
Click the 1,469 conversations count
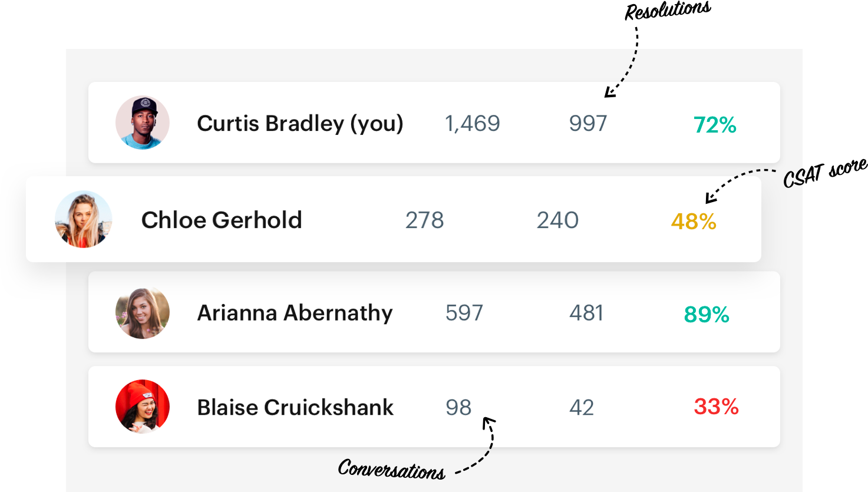(473, 124)
